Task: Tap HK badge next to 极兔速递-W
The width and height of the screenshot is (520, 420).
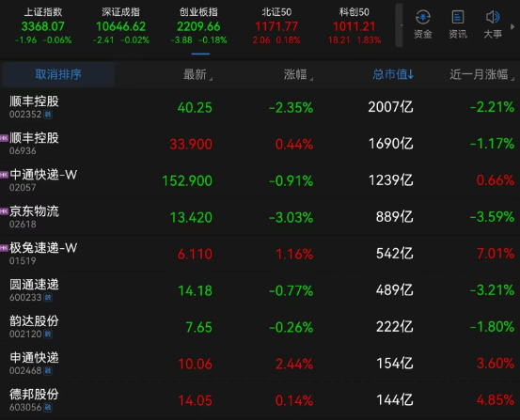Action: click(x=4, y=248)
